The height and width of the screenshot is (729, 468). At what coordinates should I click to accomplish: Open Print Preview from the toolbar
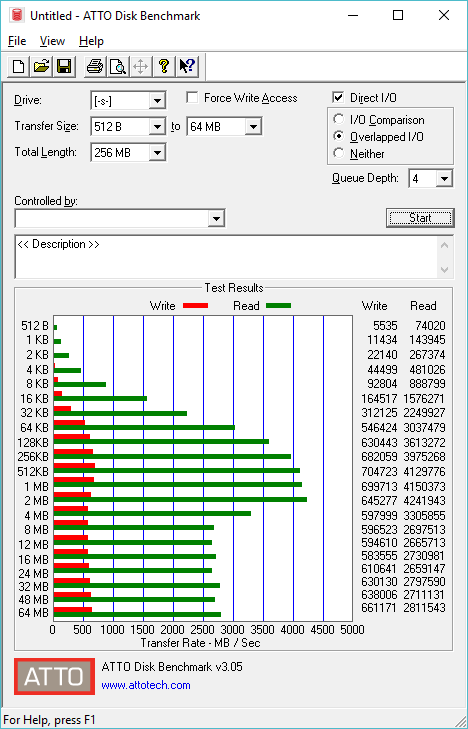point(118,66)
